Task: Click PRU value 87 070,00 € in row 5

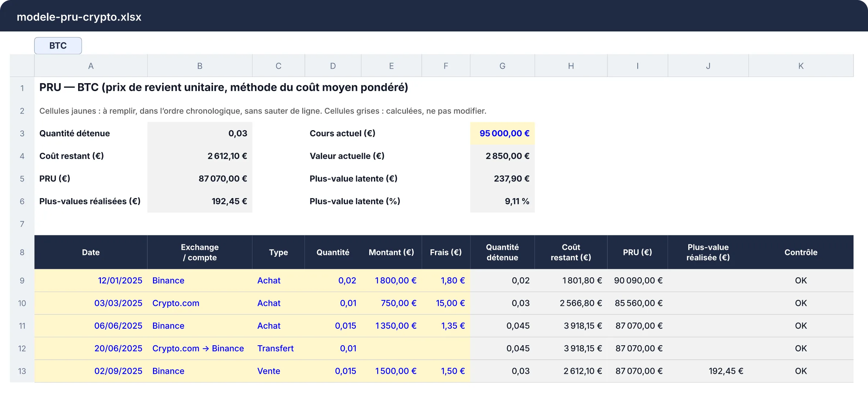Action: [200, 179]
